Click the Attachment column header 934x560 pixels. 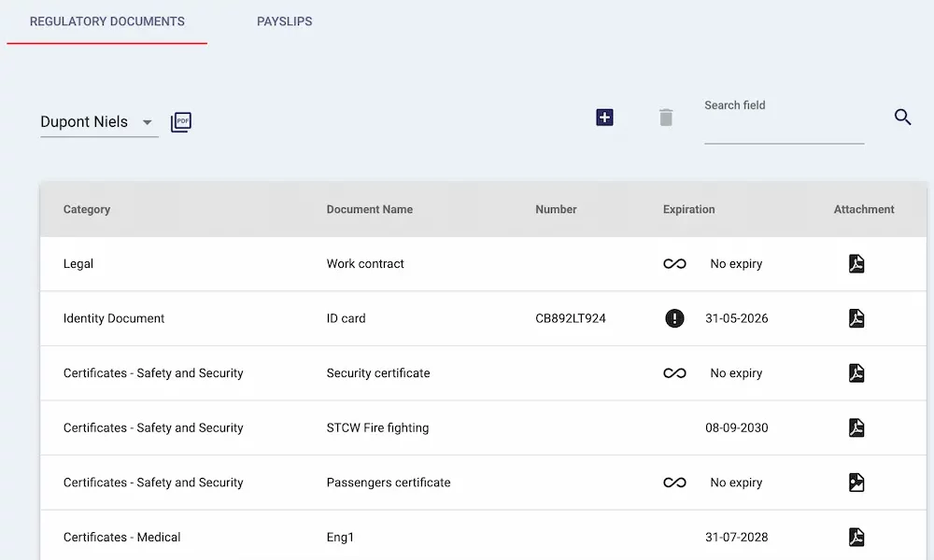point(864,209)
